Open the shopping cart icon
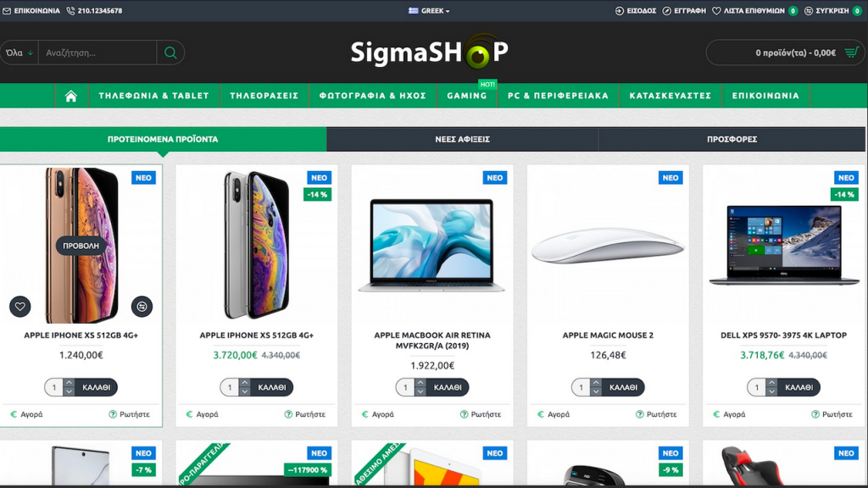The image size is (868, 488). (x=851, y=53)
